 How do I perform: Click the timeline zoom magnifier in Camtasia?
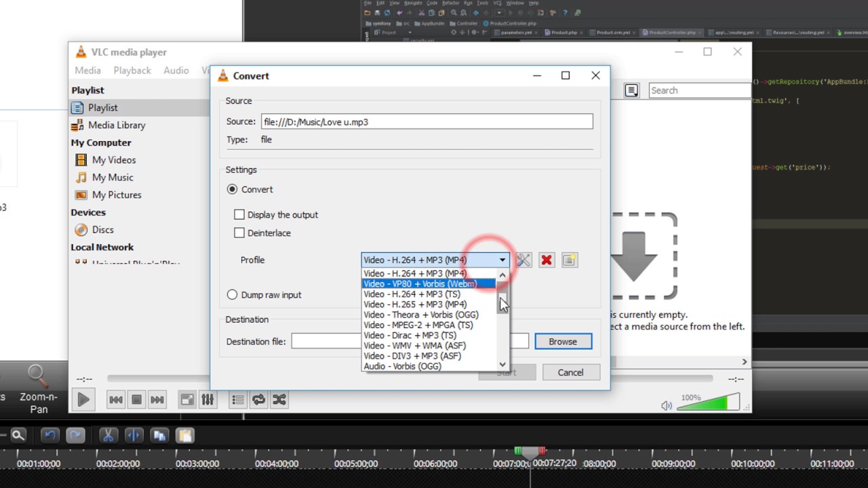pyautogui.click(x=18, y=436)
